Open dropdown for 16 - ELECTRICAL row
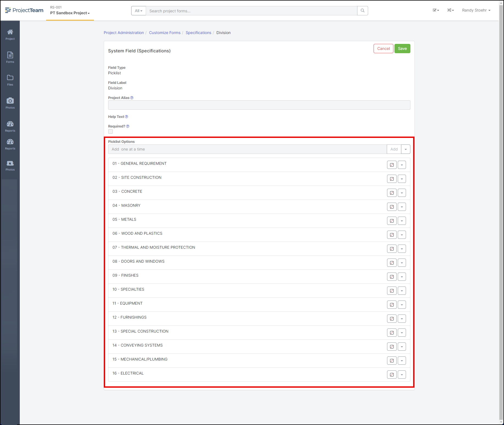Image resolution: width=504 pixels, height=425 pixels. (402, 375)
